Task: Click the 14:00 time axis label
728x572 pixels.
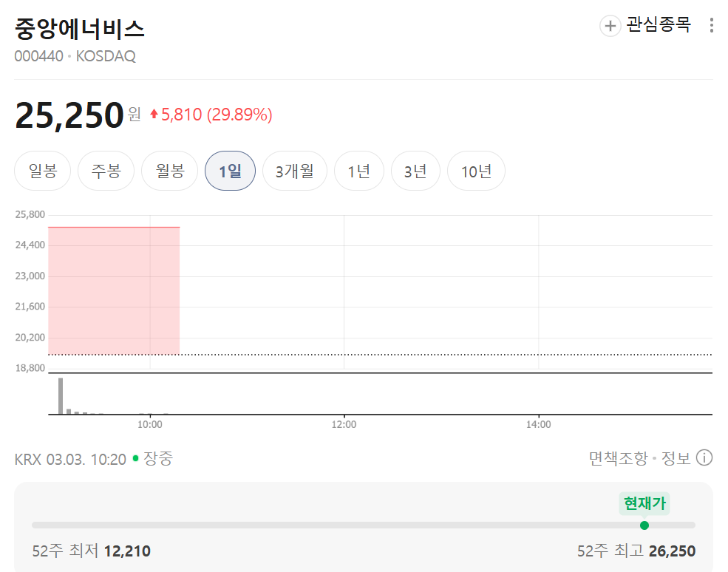Action: (x=539, y=424)
